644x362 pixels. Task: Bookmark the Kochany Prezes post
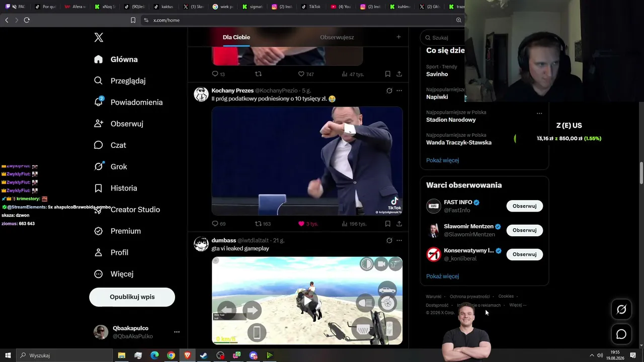(x=387, y=224)
